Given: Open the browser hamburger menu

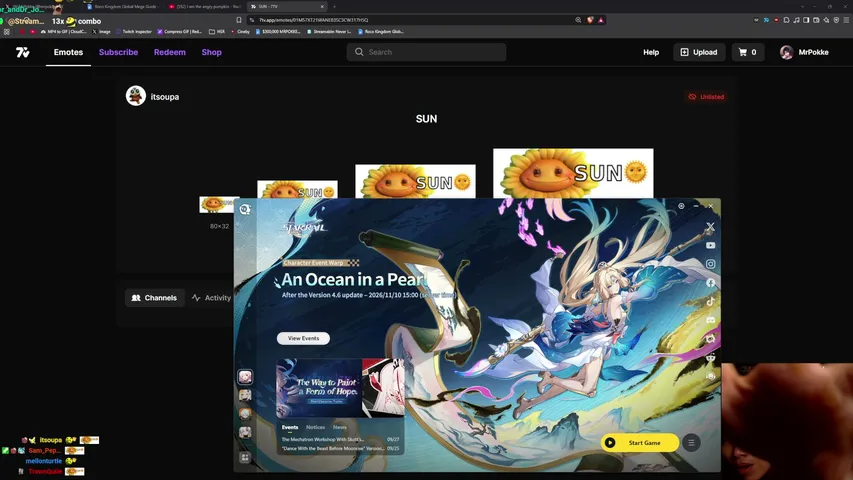Looking at the screenshot, I should (x=846, y=20).
